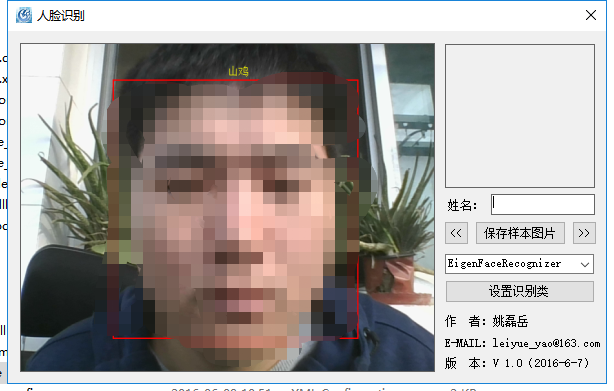Click the author name 姚磊岳
The height and width of the screenshot is (391, 614).
[510, 321]
